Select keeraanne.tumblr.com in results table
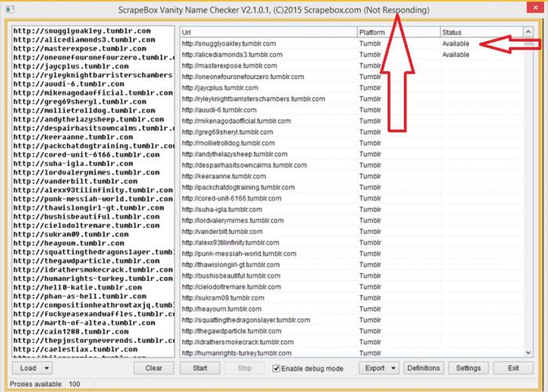The height and width of the screenshot is (392, 548). pos(224,176)
